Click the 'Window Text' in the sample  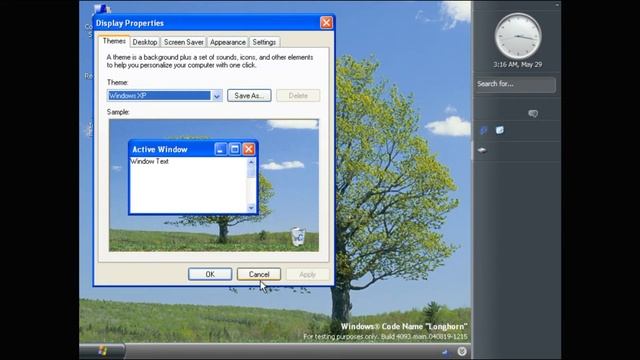[x=149, y=161]
